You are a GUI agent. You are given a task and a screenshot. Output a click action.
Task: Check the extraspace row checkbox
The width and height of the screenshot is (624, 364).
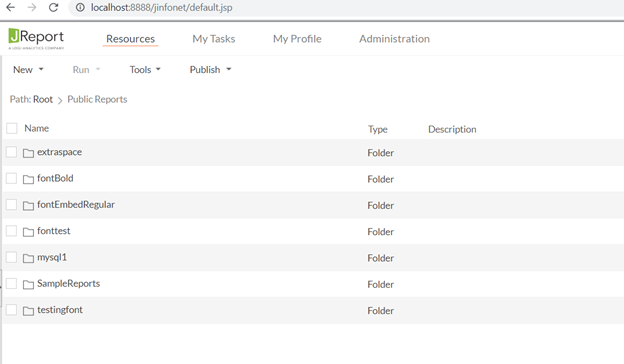click(11, 152)
